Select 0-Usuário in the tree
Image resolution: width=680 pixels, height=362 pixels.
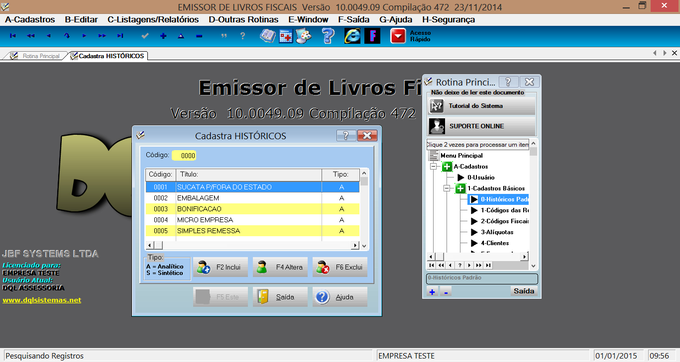pos(481,177)
